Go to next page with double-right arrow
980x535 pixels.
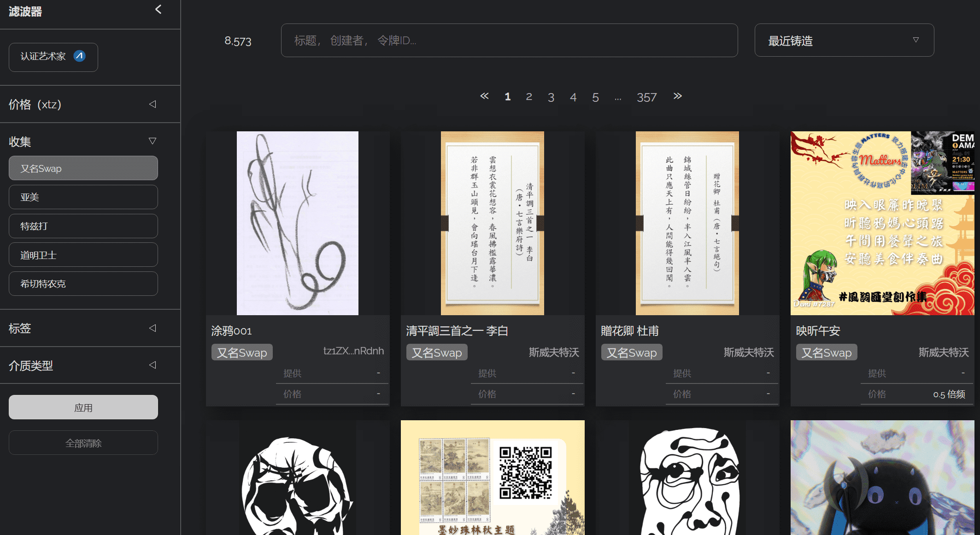click(677, 96)
